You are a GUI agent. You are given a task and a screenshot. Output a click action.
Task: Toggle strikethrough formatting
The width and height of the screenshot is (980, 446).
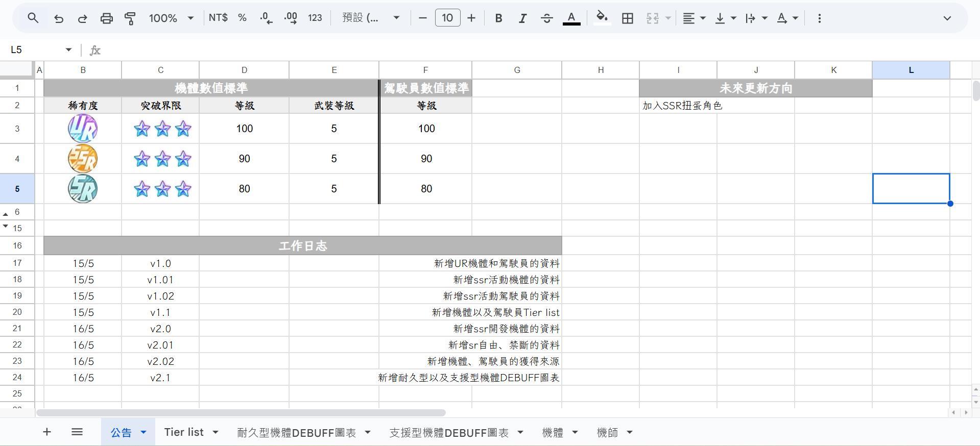click(546, 18)
